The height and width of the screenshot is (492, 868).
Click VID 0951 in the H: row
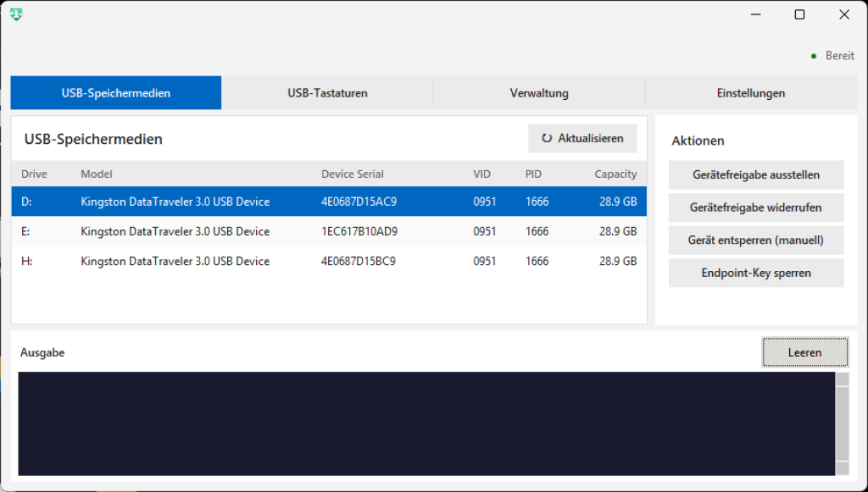484,262
